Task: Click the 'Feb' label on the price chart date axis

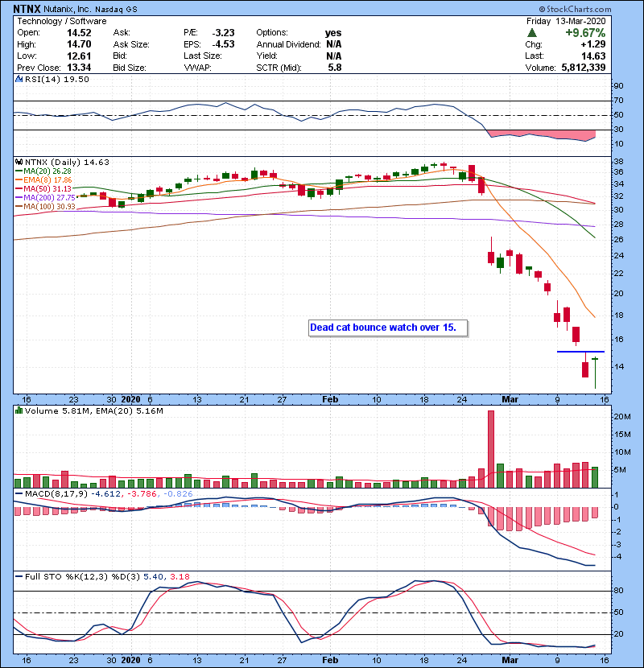Action: click(x=330, y=400)
